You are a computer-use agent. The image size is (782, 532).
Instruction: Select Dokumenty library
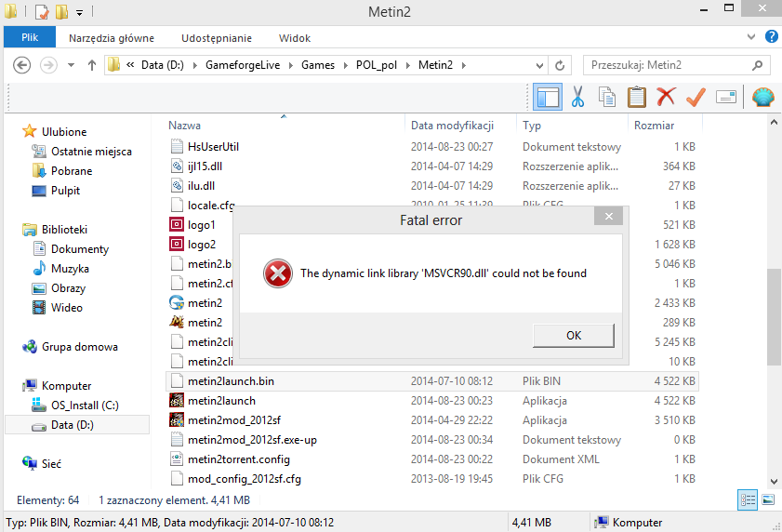coord(80,249)
